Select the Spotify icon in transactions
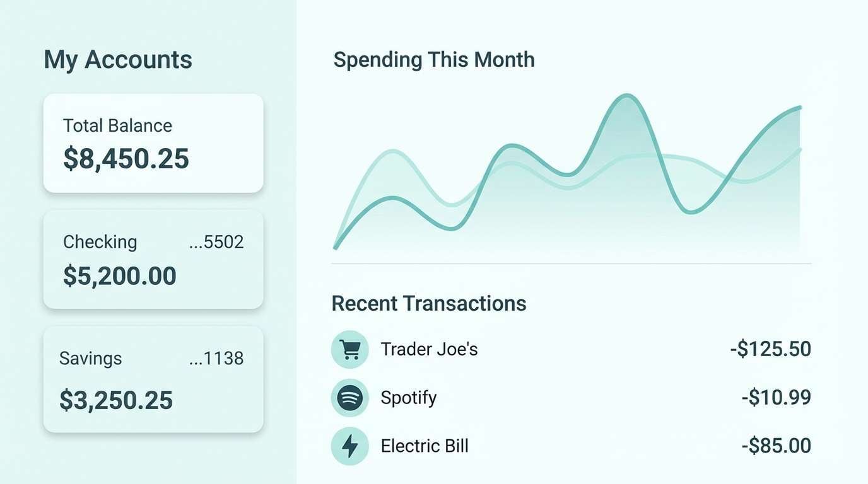 pos(350,398)
